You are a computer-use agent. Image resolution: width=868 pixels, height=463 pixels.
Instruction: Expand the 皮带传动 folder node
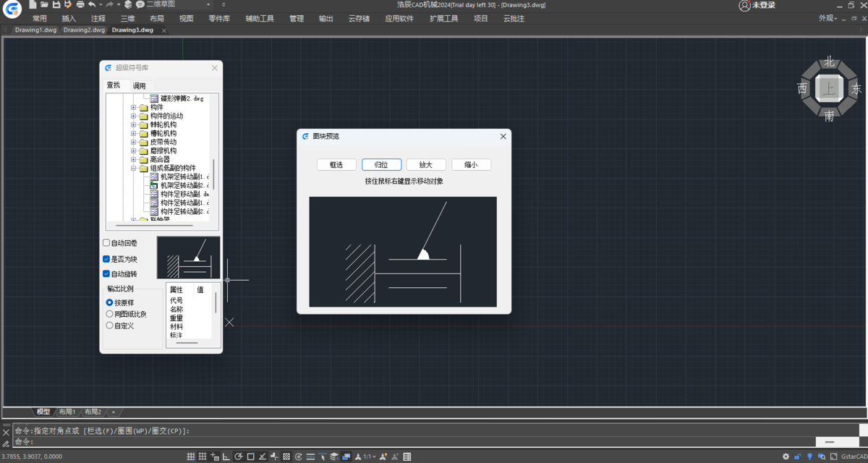point(134,142)
